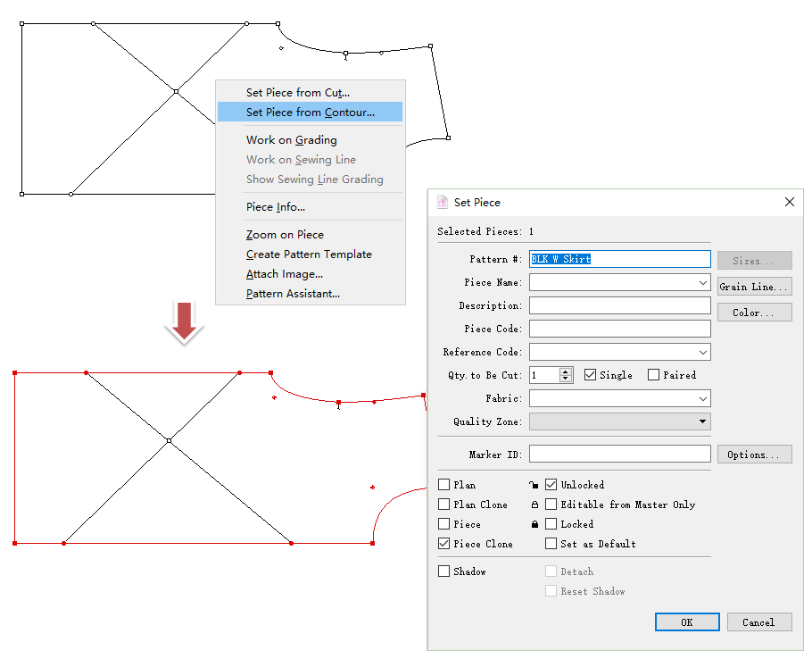Click the Grain Line button
The image size is (812, 659).
pos(754,287)
